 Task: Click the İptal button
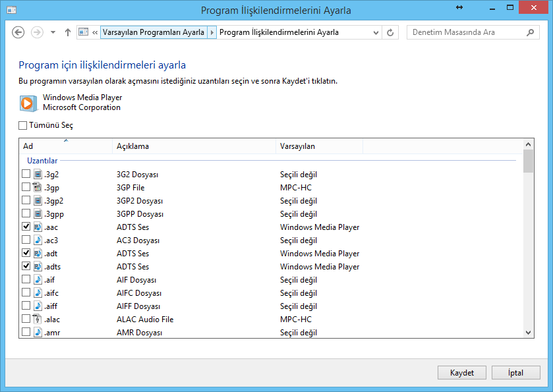[x=515, y=373]
